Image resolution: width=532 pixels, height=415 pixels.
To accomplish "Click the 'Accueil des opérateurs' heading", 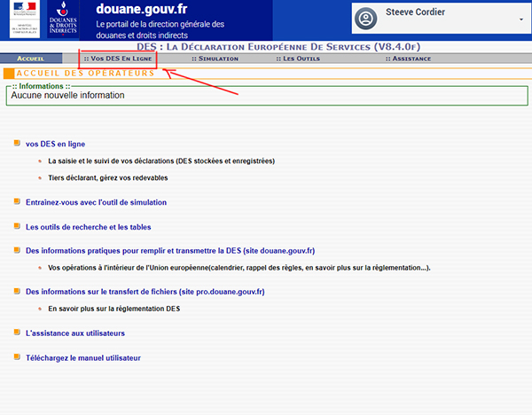I will point(85,73).
